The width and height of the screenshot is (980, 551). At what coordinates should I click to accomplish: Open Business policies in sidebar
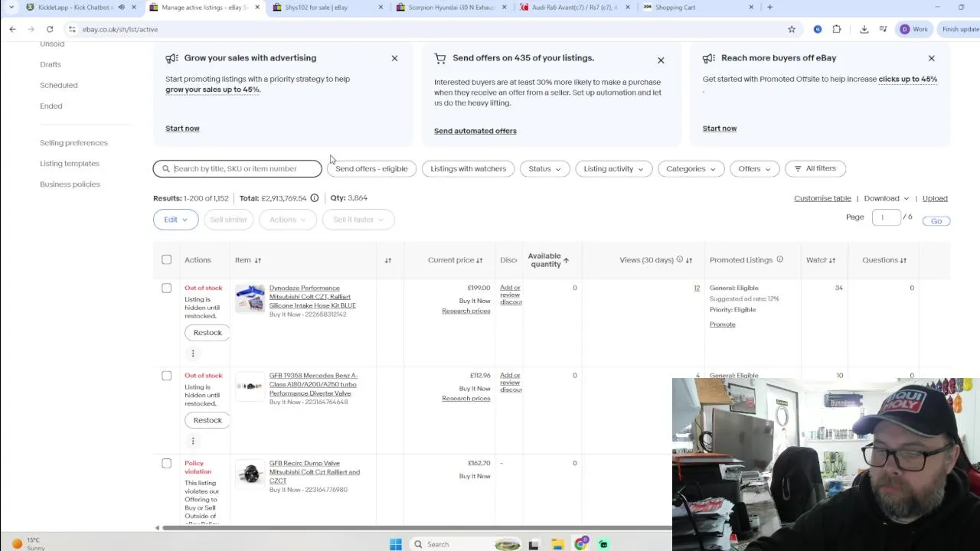click(x=70, y=184)
